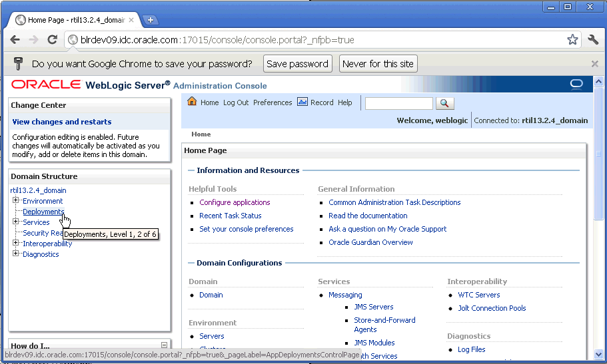Dismiss the save password infobar

(x=595, y=64)
